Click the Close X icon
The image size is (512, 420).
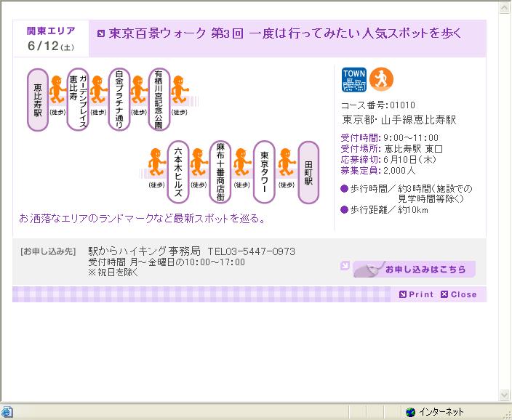(444, 294)
